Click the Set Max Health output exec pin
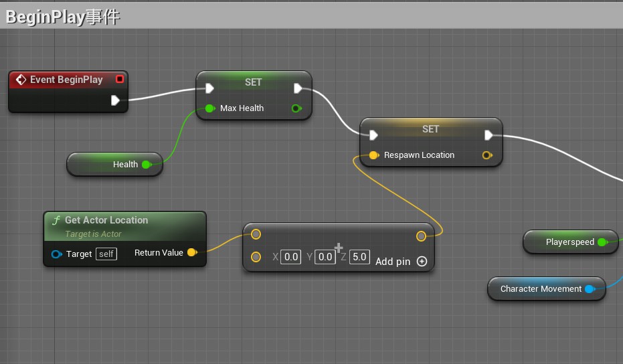Image resolution: width=623 pixels, height=364 pixels. click(x=298, y=88)
